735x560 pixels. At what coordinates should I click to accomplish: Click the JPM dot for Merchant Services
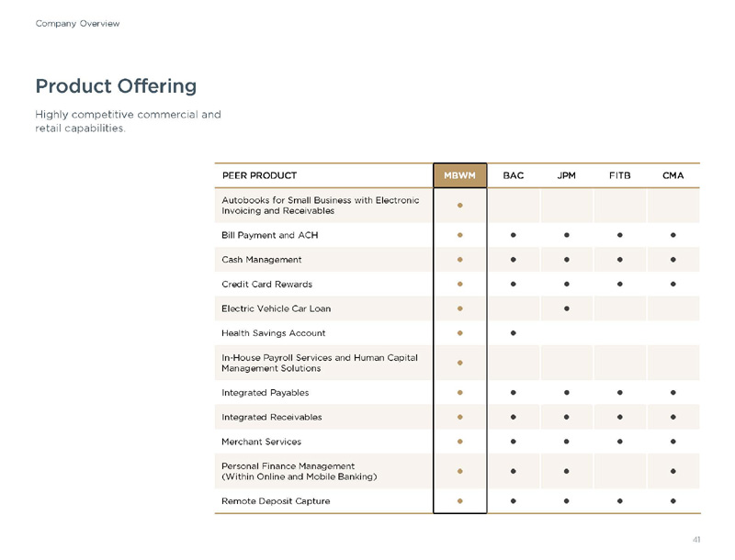[x=567, y=442]
